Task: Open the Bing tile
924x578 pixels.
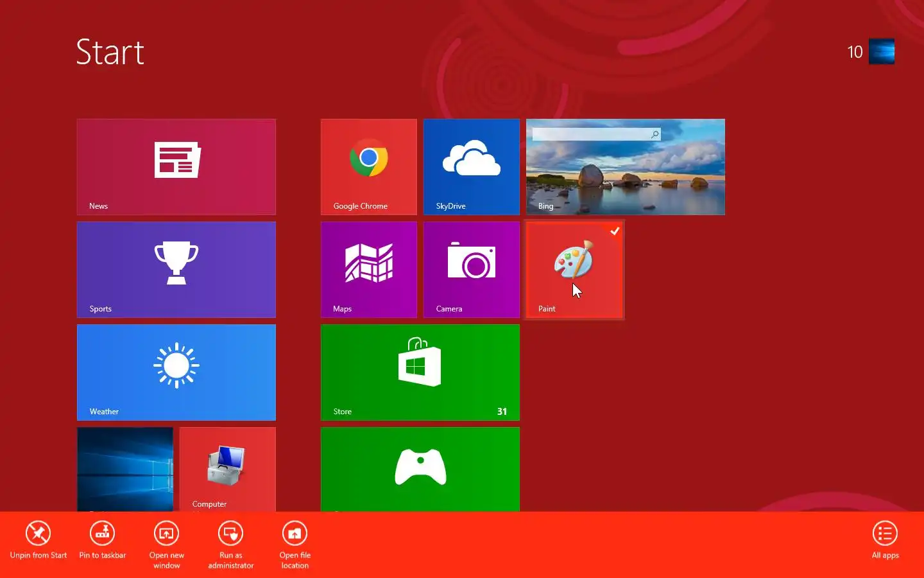Action: [626, 167]
